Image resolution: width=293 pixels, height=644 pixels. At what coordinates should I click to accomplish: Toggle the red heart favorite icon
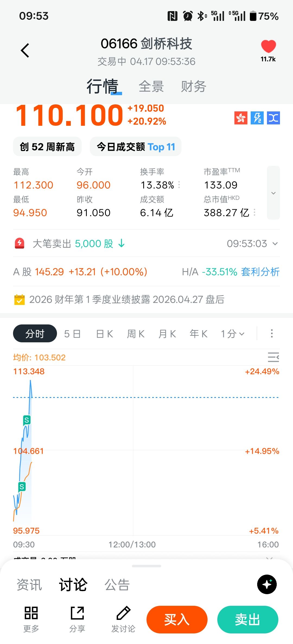268,46
